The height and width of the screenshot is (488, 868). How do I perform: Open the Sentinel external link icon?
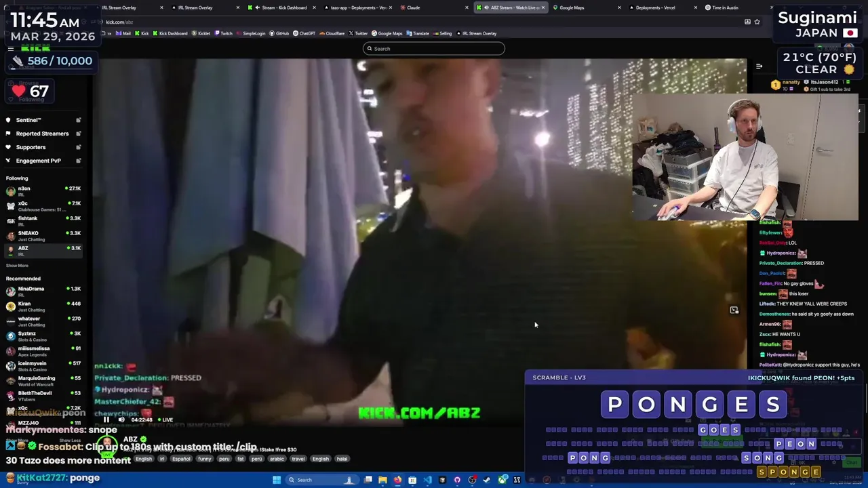point(78,120)
